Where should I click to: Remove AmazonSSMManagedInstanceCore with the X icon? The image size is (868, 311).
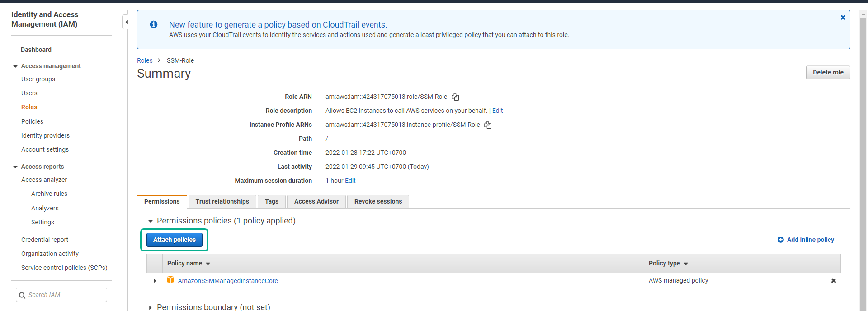click(x=833, y=280)
